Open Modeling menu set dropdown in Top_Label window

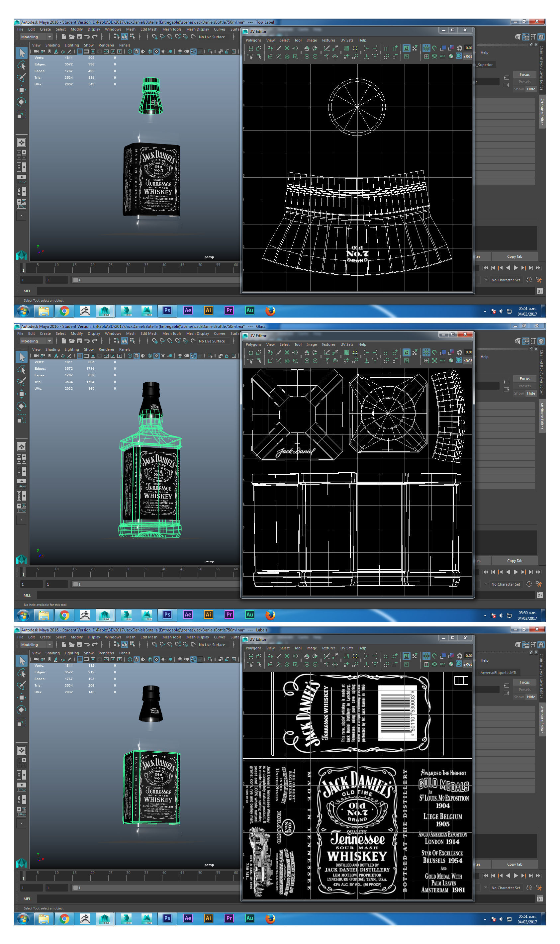(x=36, y=37)
